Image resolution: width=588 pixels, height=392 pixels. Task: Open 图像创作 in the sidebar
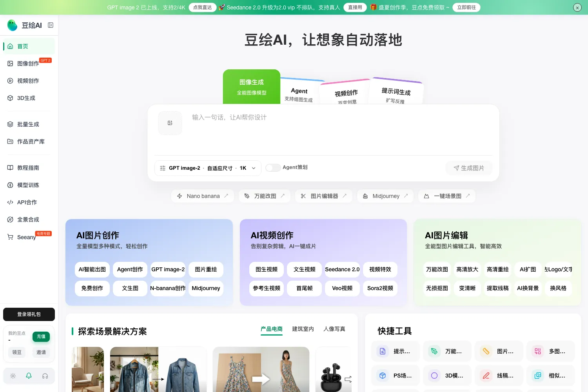pos(29,64)
